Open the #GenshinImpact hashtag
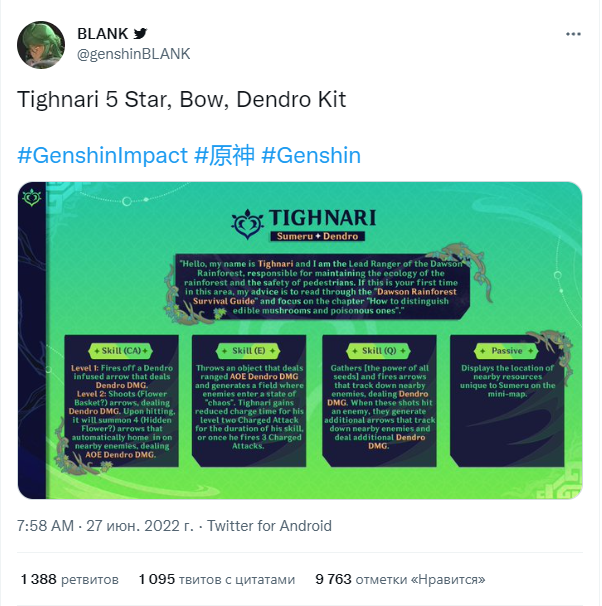This screenshot has height=606, width=602. pos(102,155)
